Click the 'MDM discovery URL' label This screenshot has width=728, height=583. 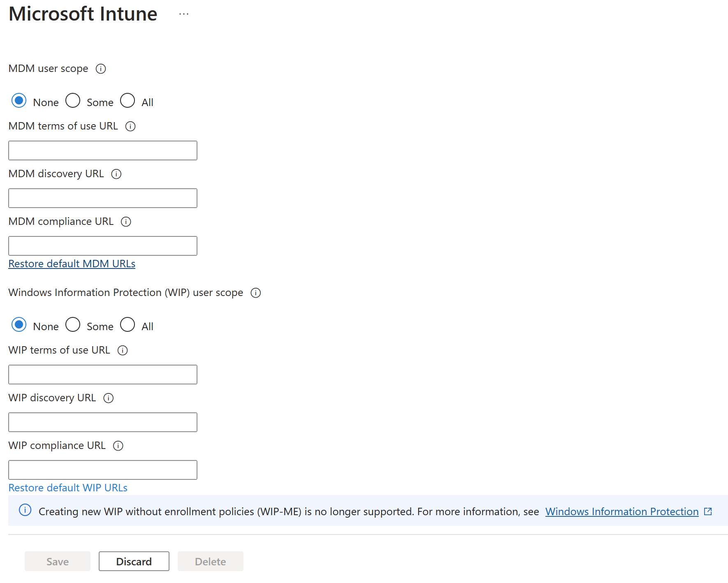click(x=56, y=174)
